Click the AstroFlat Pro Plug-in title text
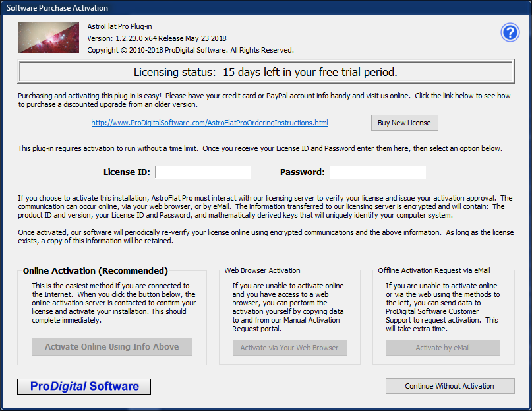 [x=119, y=26]
